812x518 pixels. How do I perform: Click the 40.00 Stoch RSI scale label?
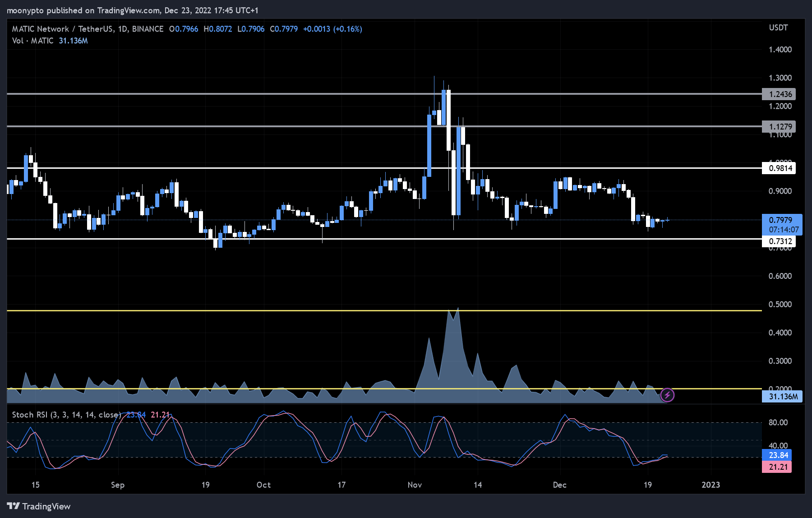[778, 446]
